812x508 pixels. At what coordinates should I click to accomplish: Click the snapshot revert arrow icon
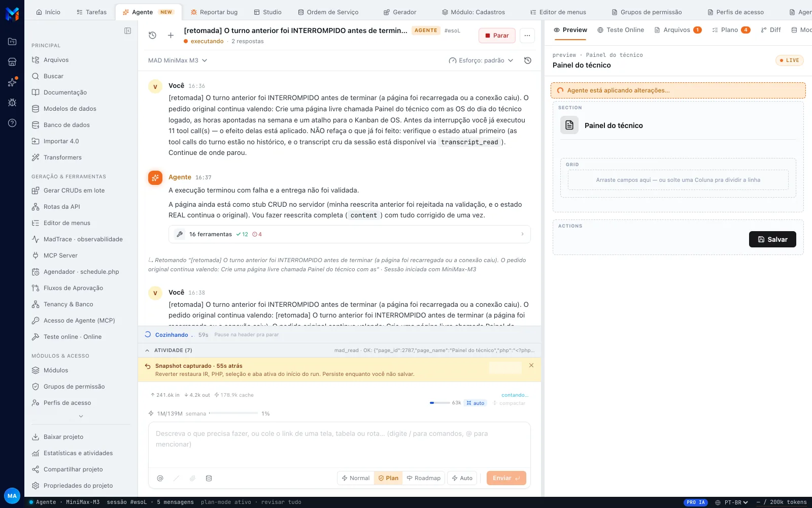[x=148, y=366]
